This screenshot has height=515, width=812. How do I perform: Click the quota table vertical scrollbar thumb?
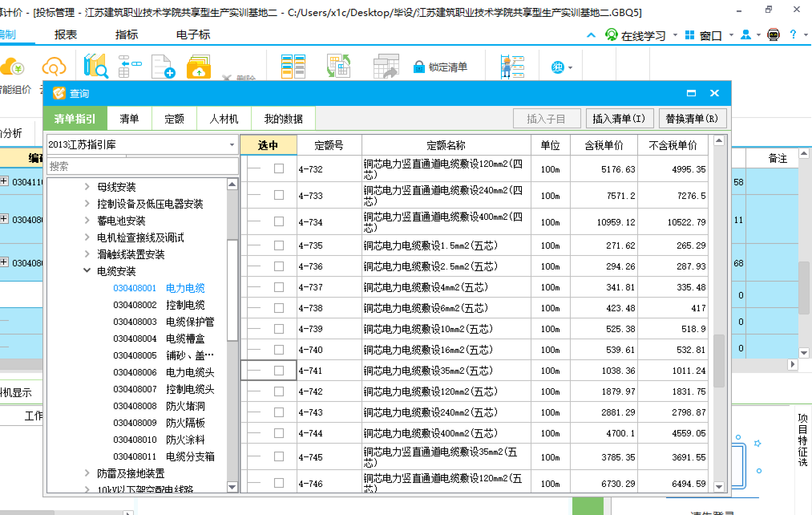[719, 361]
